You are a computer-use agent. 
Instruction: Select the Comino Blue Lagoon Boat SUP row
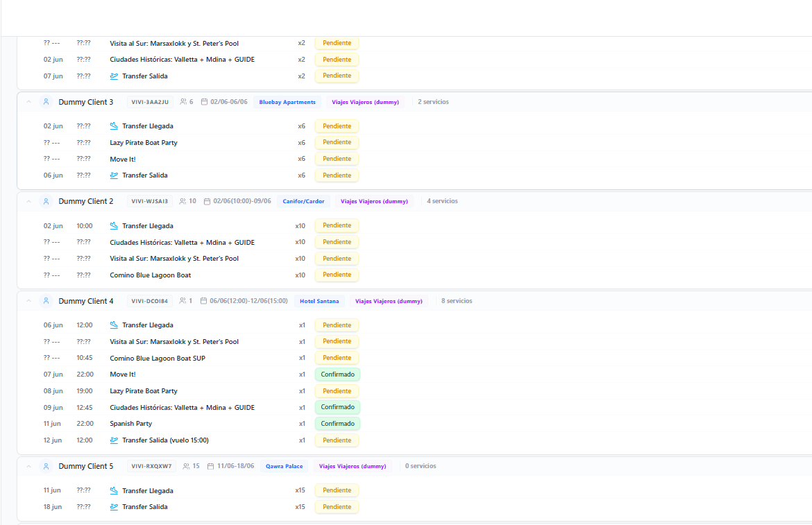click(x=158, y=359)
